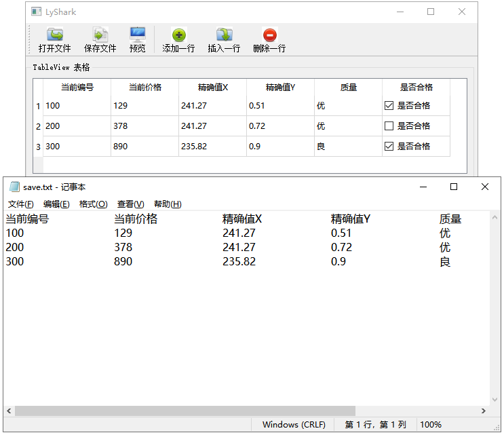Click Notepad horizontal scrollbar right arrow
The width and height of the screenshot is (504, 435).
pyautogui.click(x=483, y=411)
